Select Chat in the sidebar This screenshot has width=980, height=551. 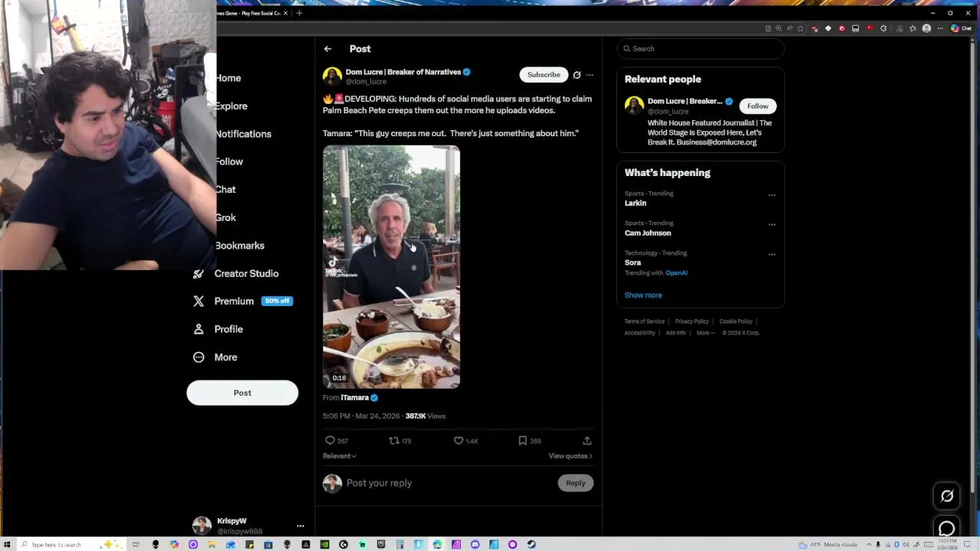click(226, 190)
